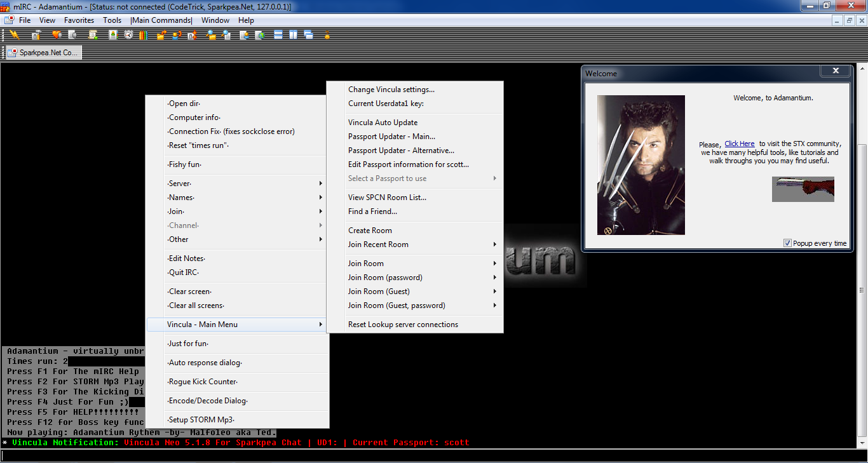The image size is (868, 463).
Task: Open DCC Options icon with red arrows
Action: (193, 35)
